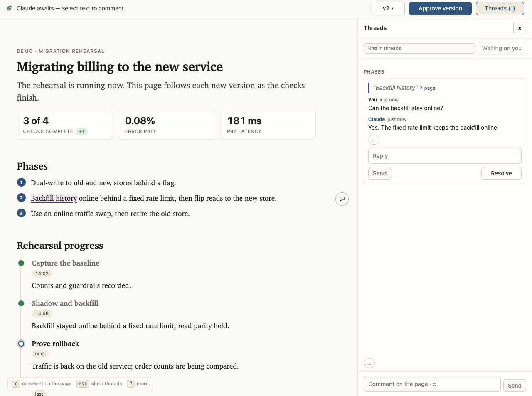Click the +1 badge on checks complete
This screenshot has height=396, width=532.
click(81, 131)
